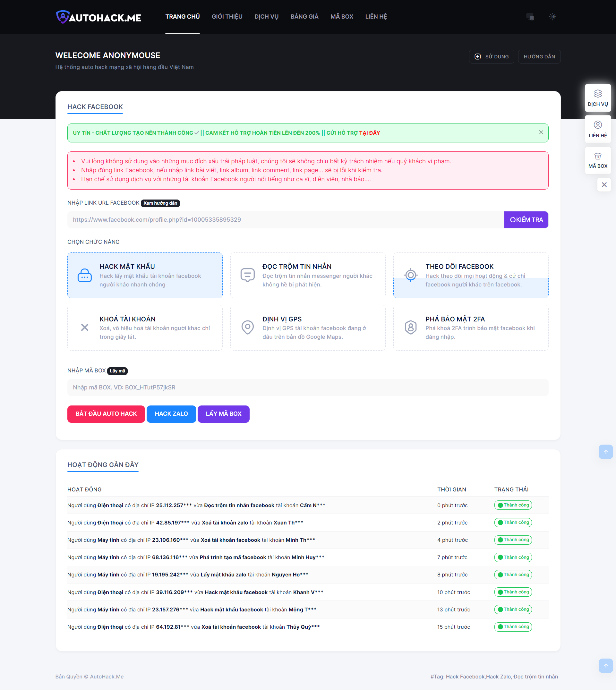This screenshot has width=616, height=690.
Task: Toggle the sun theme icon in header
Action: pos(552,17)
